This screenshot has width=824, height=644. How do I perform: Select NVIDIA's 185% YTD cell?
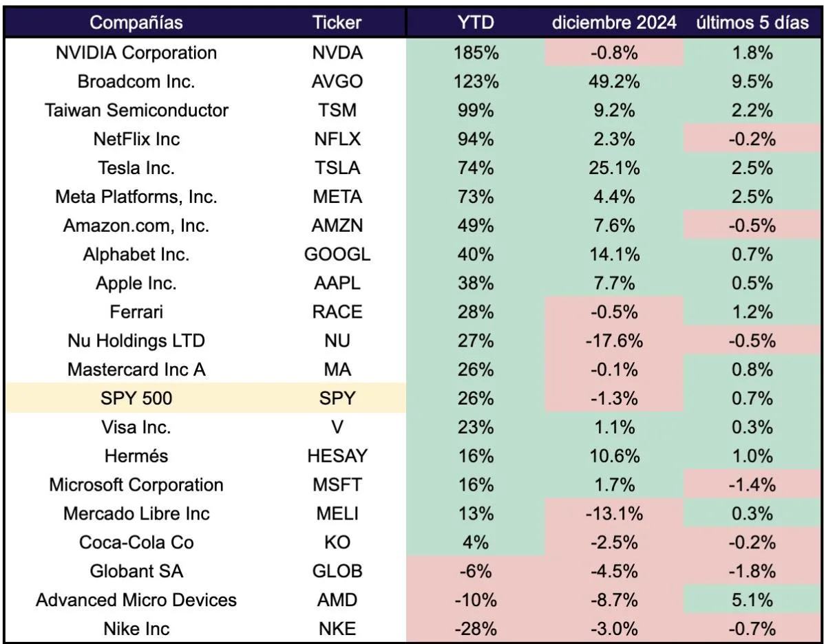pos(476,52)
